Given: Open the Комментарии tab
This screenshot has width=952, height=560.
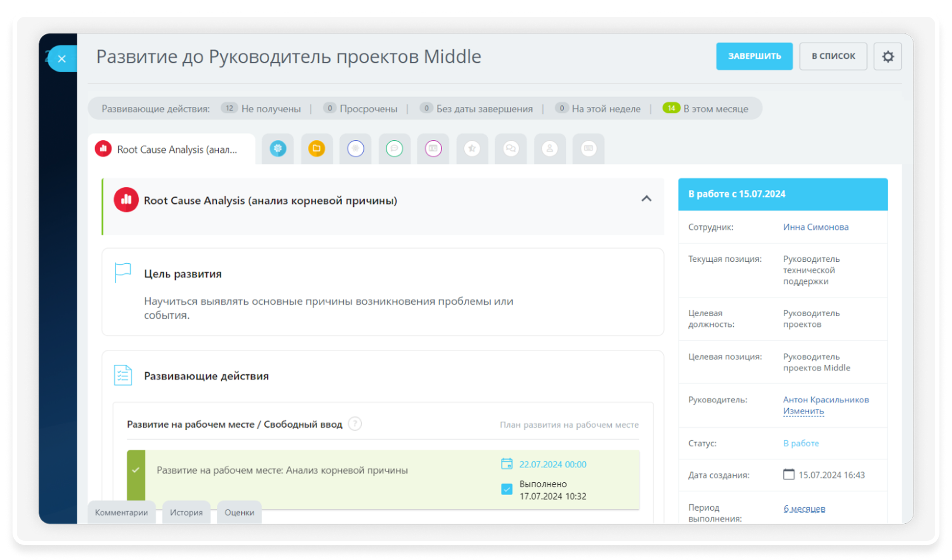Looking at the screenshot, I should (x=121, y=512).
